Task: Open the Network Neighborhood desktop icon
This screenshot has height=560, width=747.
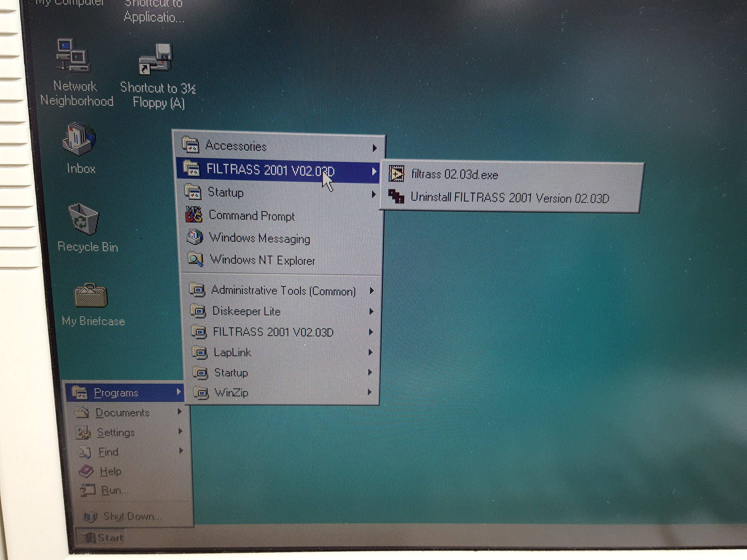Action: (x=73, y=56)
